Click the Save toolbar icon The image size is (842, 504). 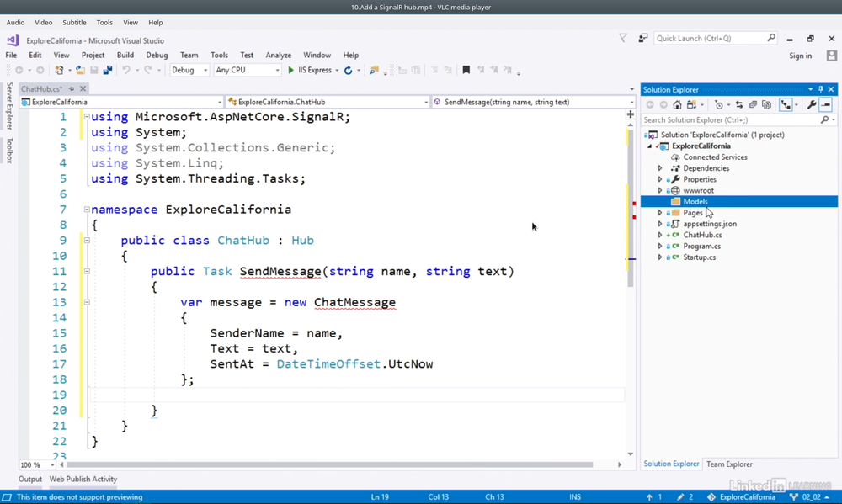94,71
